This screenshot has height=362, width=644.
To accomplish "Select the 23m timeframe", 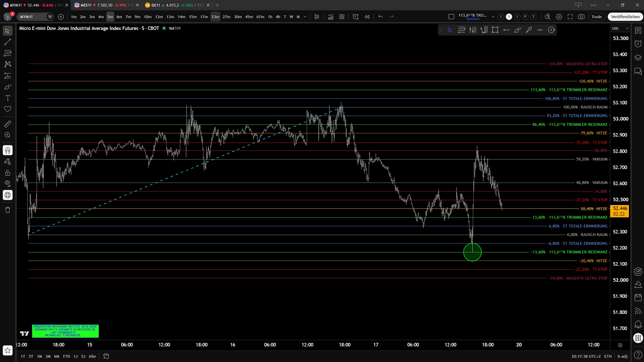I will click(215, 17).
